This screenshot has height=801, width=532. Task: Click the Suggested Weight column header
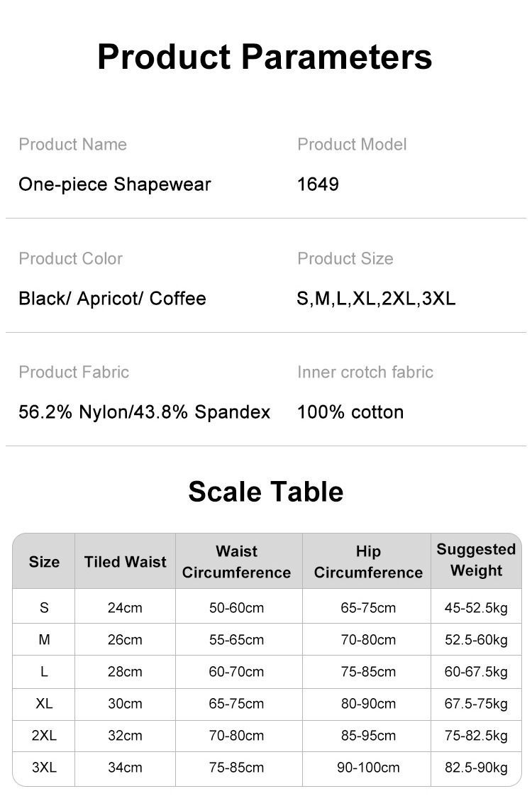coord(476,560)
